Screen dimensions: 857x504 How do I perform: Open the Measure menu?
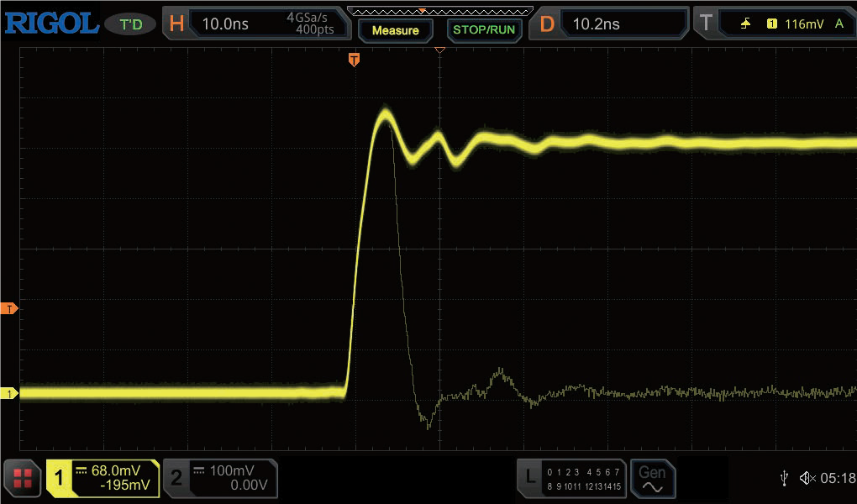[x=395, y=29]
